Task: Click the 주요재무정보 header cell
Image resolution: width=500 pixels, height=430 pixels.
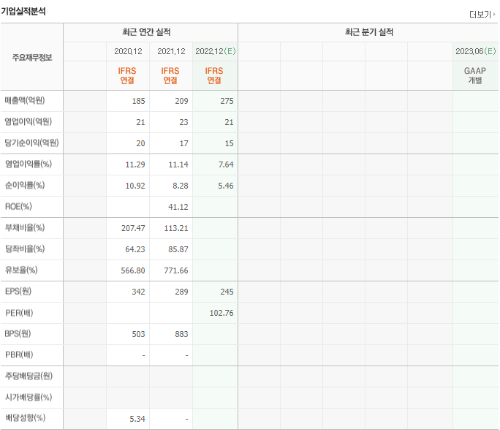Action: point(32,57)
